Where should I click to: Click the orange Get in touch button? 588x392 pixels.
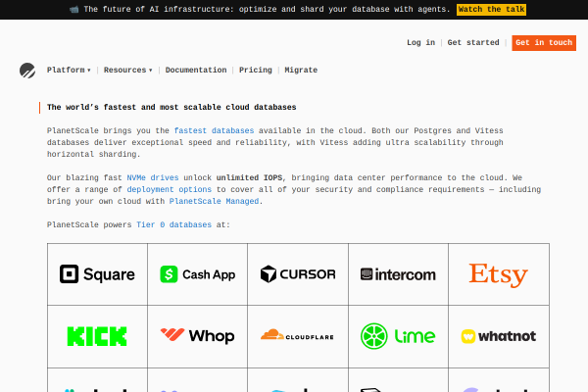(544, 43)
